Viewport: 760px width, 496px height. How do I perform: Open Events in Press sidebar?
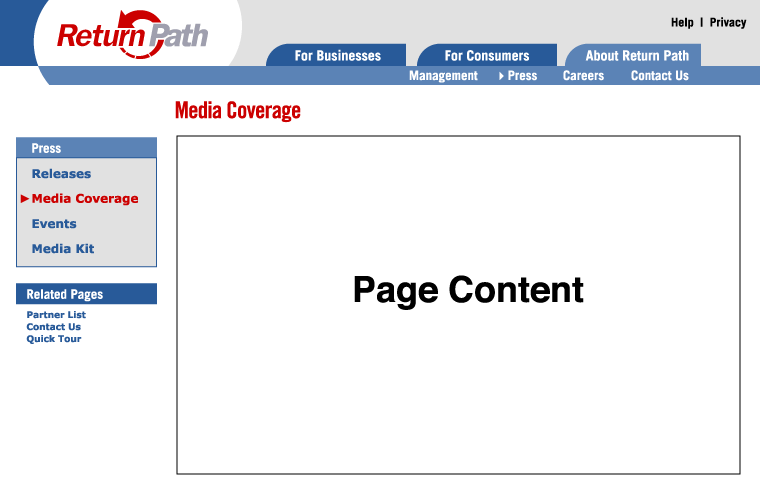click(x=54, y=224)
